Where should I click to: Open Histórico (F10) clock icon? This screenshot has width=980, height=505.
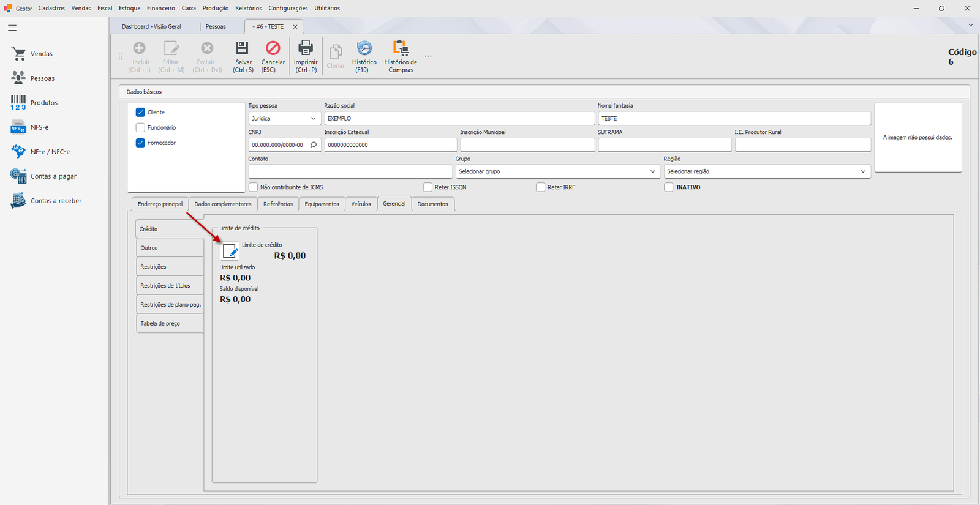(364, 48)
